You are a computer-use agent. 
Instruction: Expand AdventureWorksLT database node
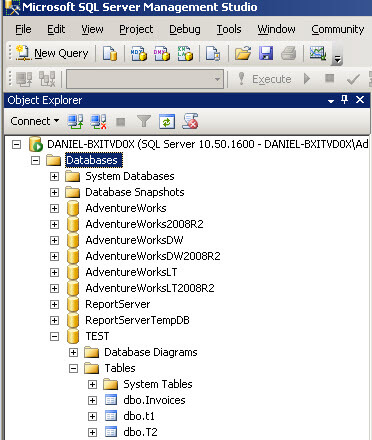(x=54, y=272)
